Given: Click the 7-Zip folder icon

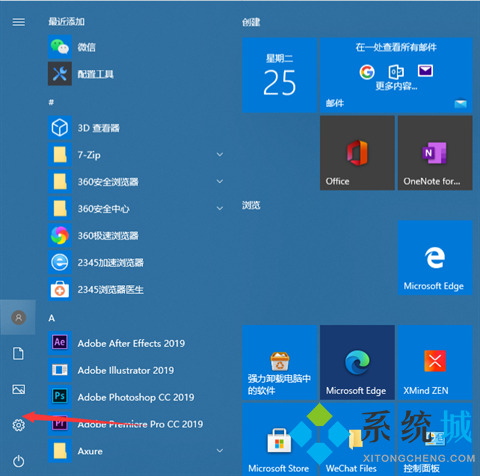Looking at the screenshot, I should [60, 155].
